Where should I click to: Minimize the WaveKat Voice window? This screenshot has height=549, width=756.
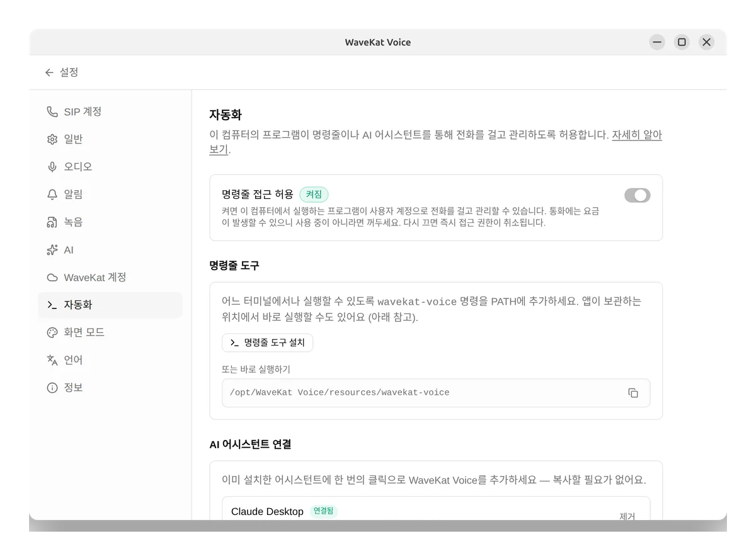[x=657, y=42]
